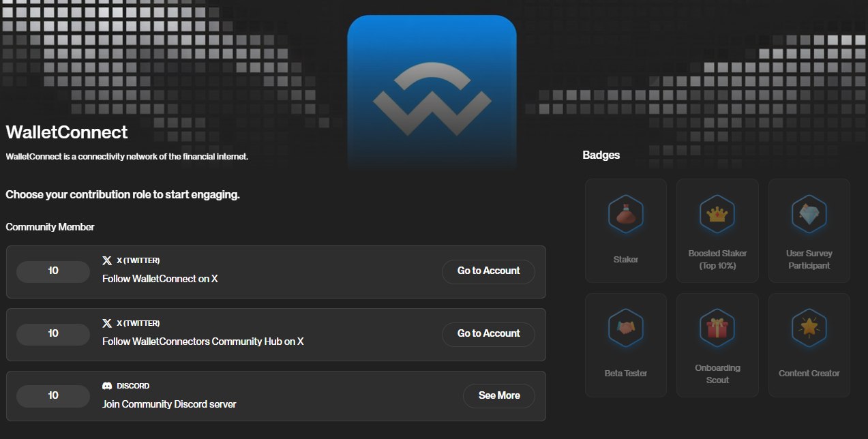Click the WalletConnect page title heading
The width and height of the screenshot is (868, 439).
pos(67,132)
